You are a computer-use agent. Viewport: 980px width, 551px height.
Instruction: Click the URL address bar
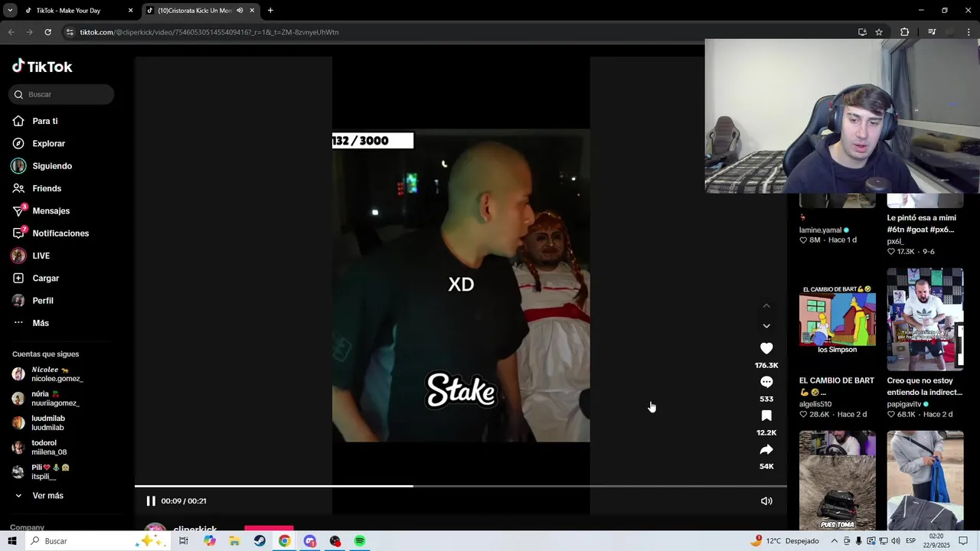tap(459, 32)
